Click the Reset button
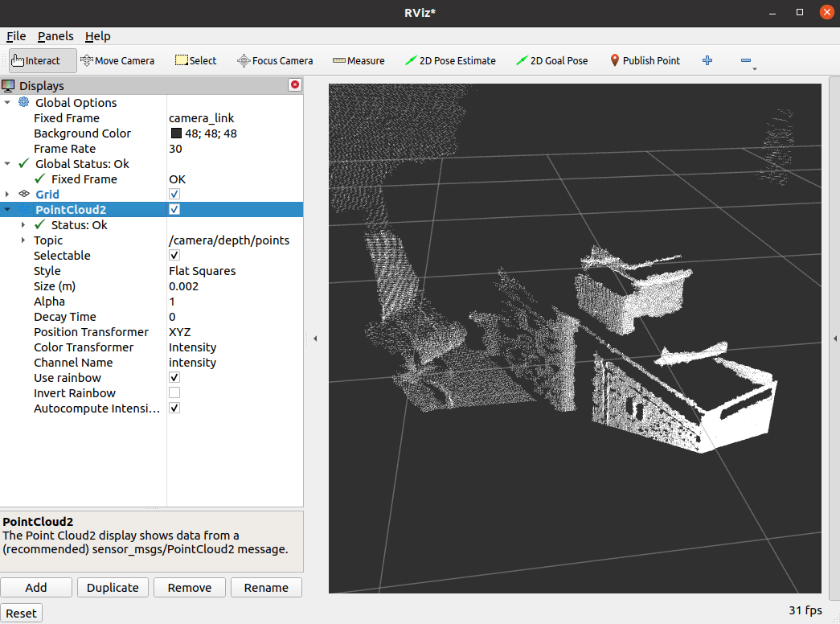 click(x=22, y=614)
